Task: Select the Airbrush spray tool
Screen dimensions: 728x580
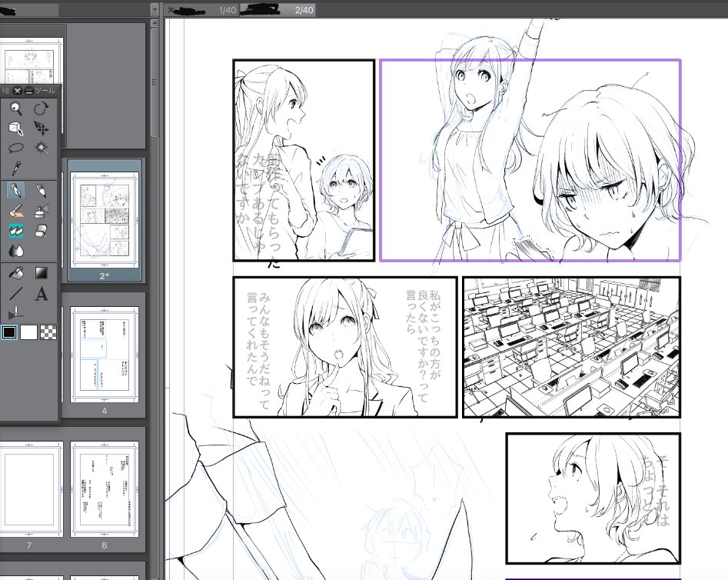Action: [42, 211]
